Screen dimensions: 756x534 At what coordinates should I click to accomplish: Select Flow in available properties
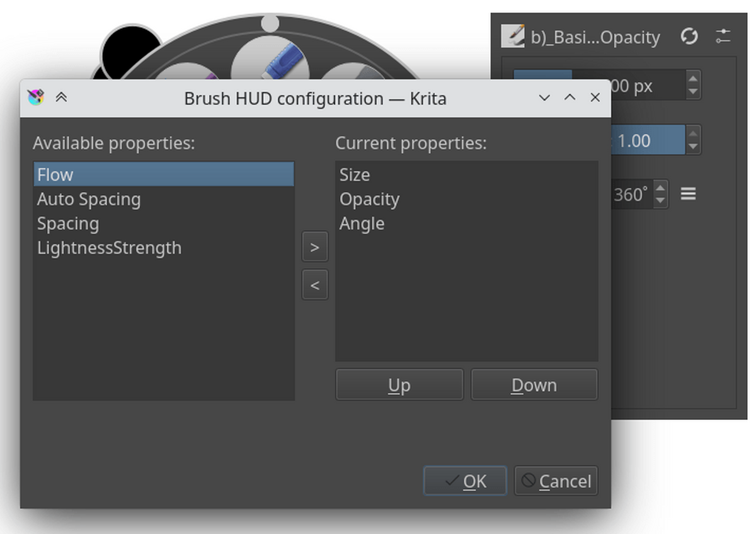coord(163,174)
